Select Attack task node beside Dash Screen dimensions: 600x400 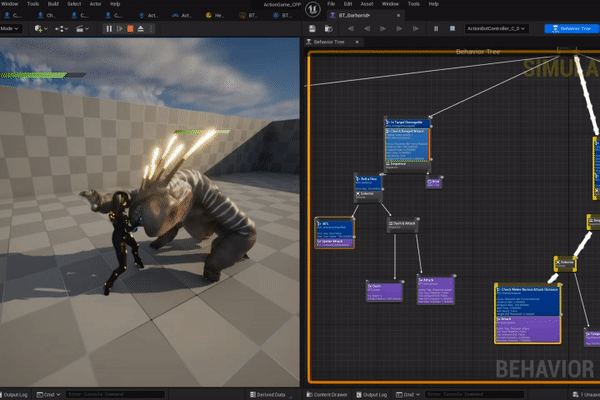coord(436,291)
